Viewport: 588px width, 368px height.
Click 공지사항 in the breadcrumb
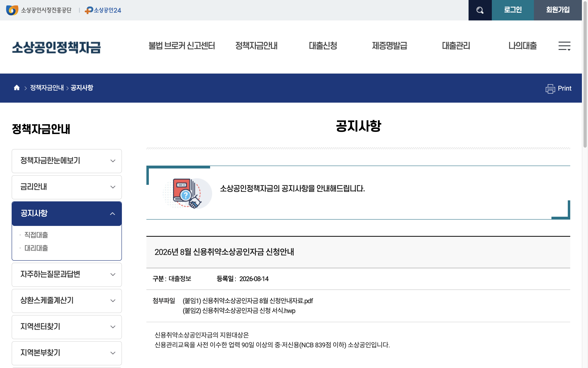tap(82, 88)
